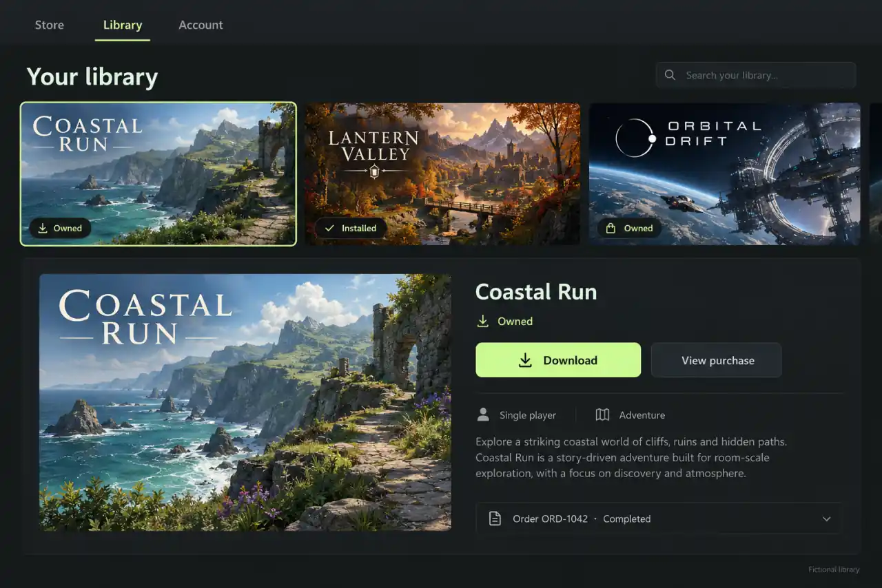Click the Installed badge on Lantern Valley
Viewport: 882px width, 588px height.
[351, 228]
